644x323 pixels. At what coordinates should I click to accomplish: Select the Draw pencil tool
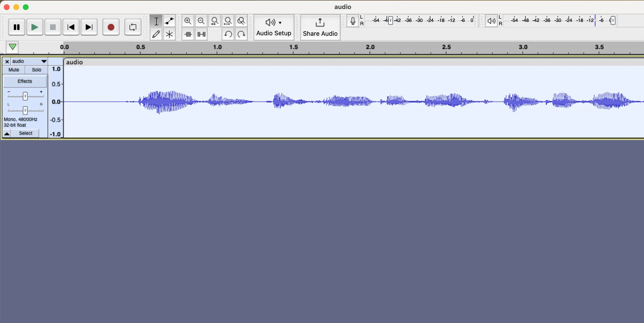[156, 34]
